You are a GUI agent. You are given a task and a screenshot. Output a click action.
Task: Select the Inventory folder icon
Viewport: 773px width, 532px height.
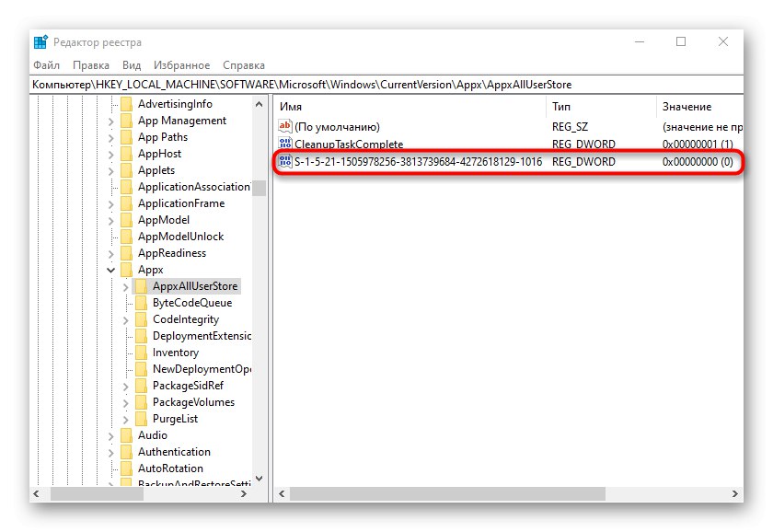(141, 353)
